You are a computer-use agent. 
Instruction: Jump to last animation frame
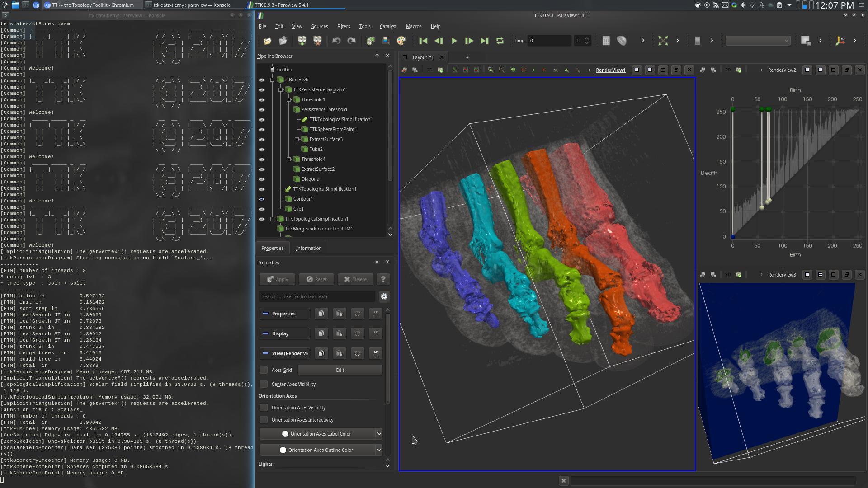coord(484,41)
